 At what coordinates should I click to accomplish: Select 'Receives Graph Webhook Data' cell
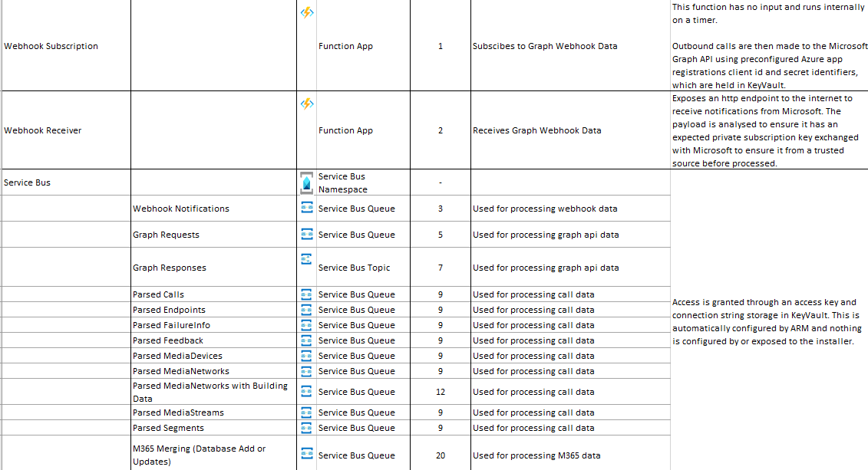(x=570, y=130)
